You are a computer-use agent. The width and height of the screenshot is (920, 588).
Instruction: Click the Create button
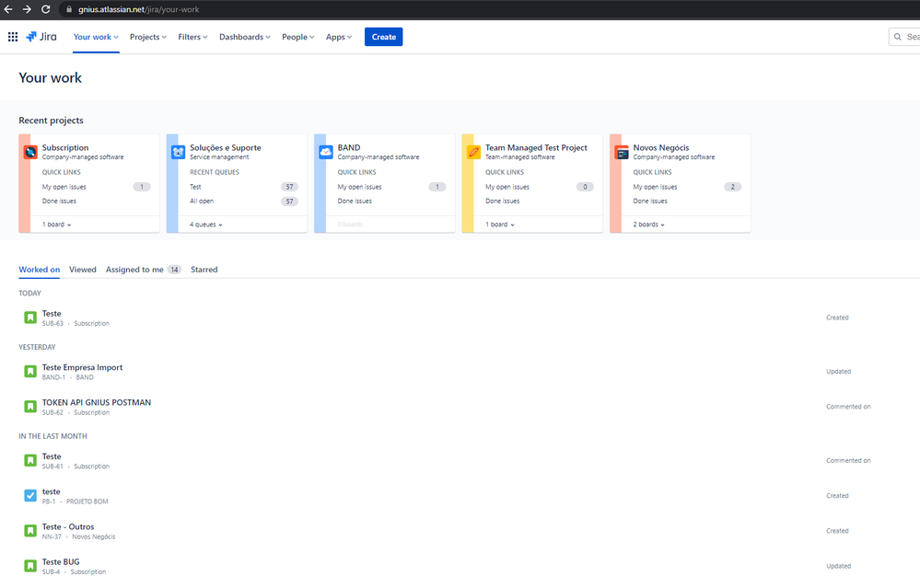(384, 37)
